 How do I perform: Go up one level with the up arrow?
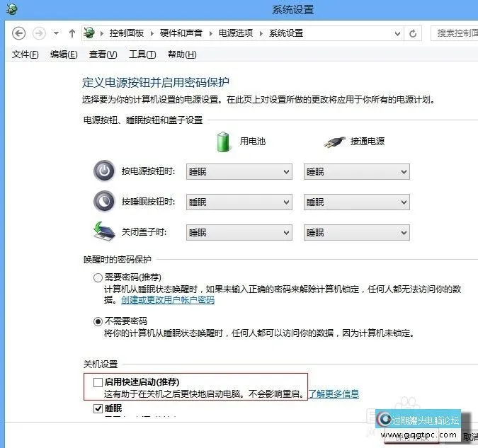[x=72, y=33]
